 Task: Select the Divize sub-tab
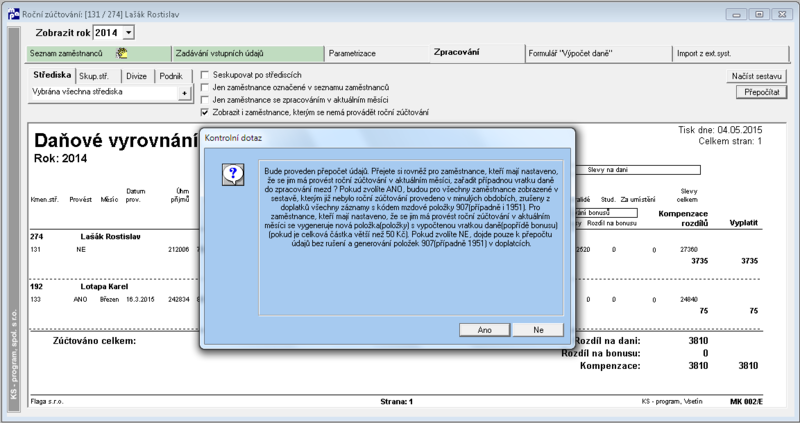tap(137, 76)
